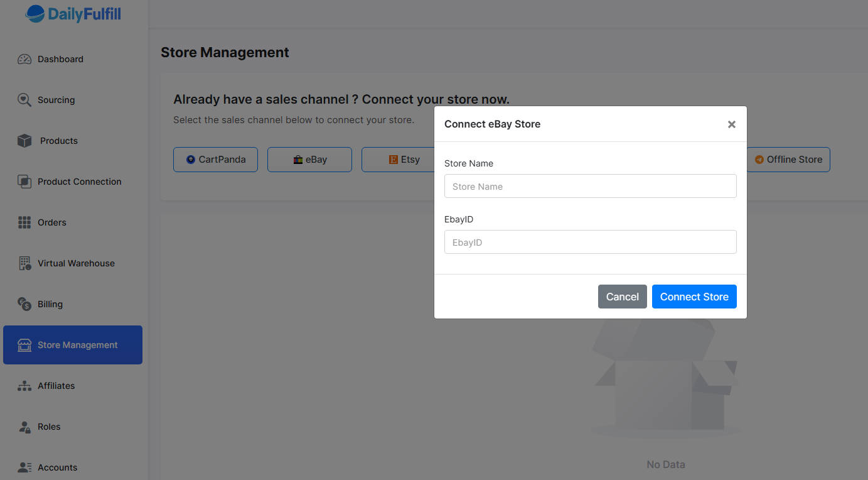Click the Affiliates hierarchy icon

(x=24, y=386)
